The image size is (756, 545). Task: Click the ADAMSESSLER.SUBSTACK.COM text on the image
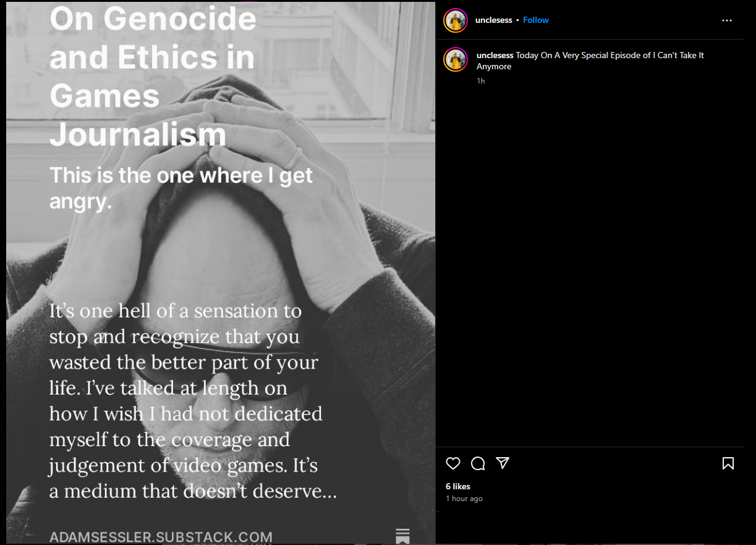tap(161, 536)
